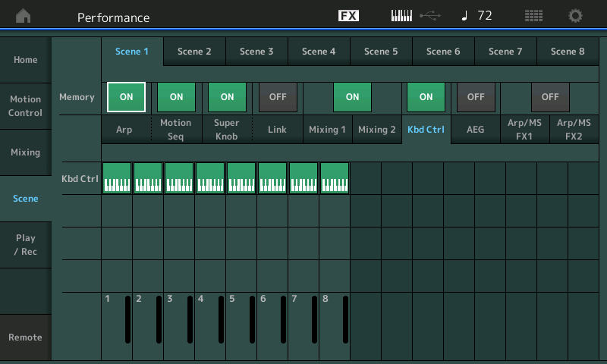The image size is (607, 364).
Task: Tap the Home house icon in top bar
Action: point(24,16)
